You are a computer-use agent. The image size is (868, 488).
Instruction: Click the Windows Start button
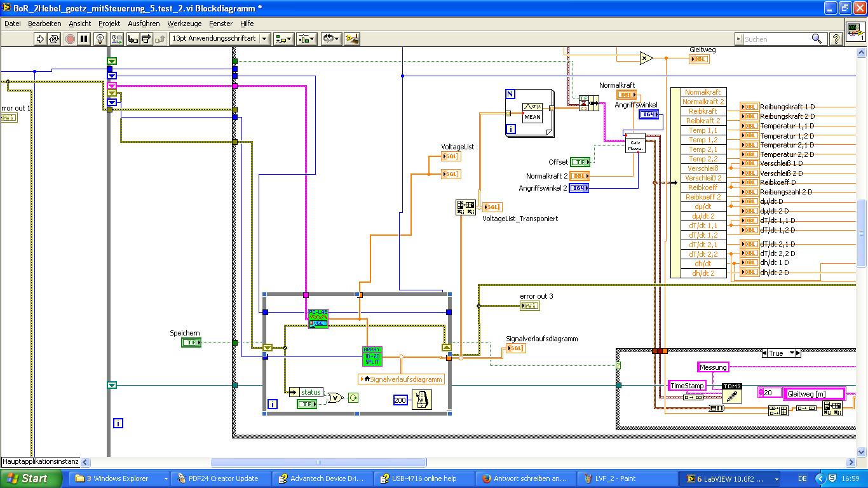point(27,478)
